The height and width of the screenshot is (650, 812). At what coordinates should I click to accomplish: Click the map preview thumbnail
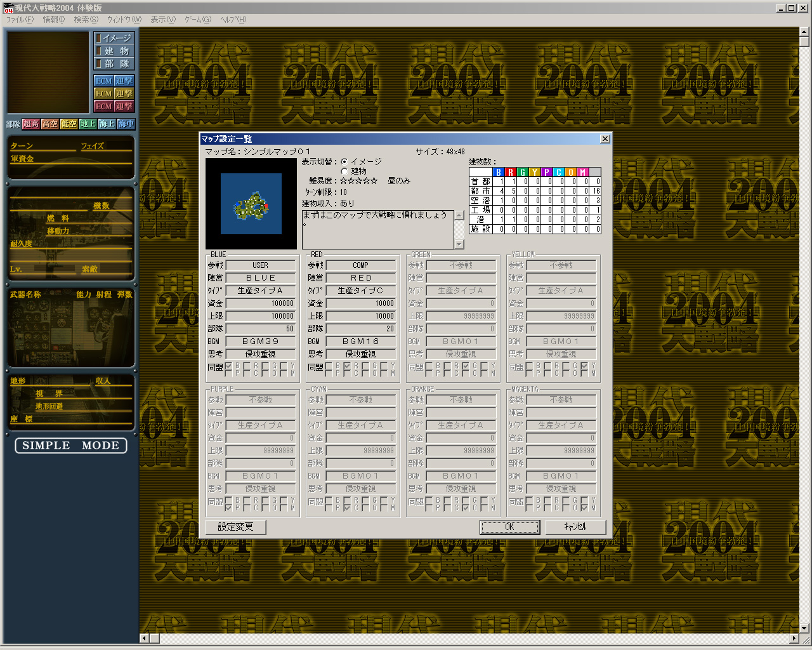click(x=251, y=204)
